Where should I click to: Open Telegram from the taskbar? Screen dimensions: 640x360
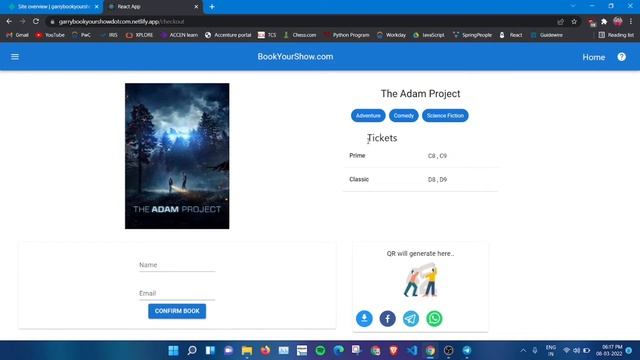467,351
